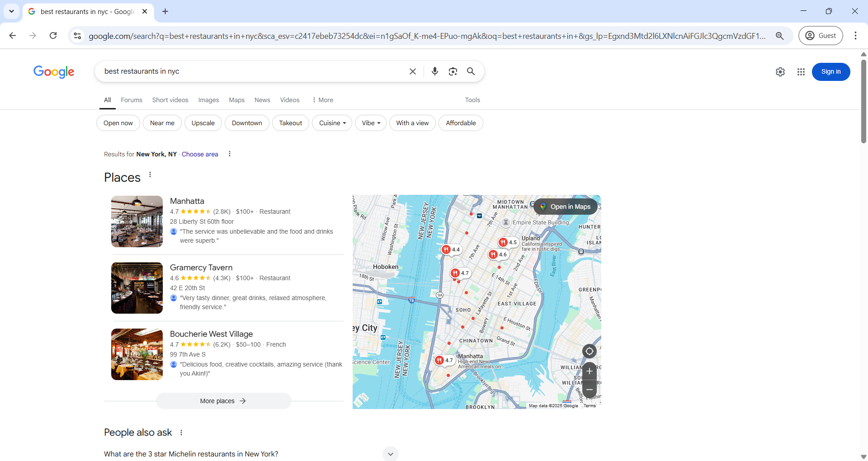This screenshot has width=868, height=461.
Task: Zoom in on the map
Action: [590, 372]
